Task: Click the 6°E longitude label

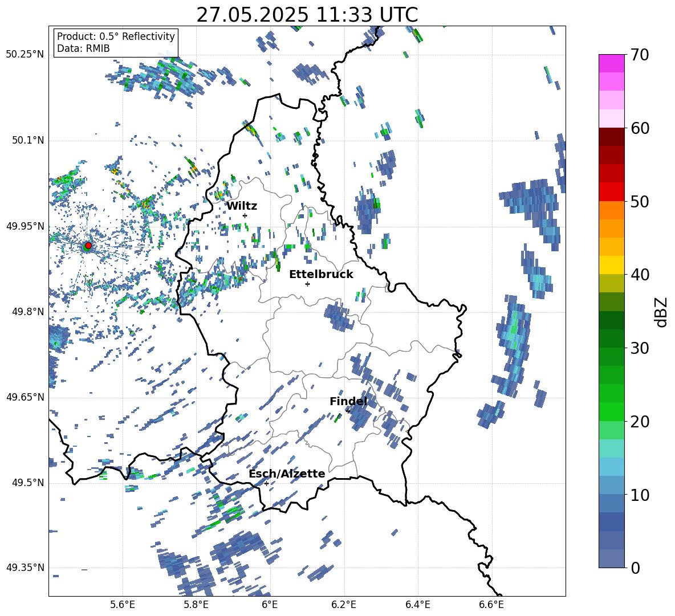Action: [x=270, y=605]
